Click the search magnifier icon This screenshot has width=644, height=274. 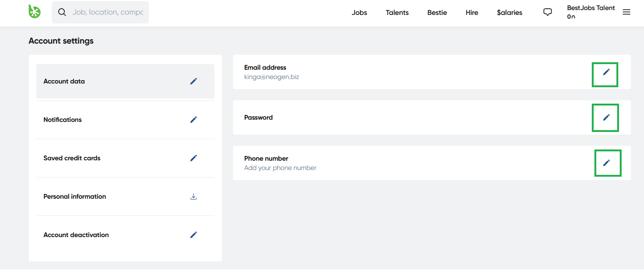coord(62,12)
